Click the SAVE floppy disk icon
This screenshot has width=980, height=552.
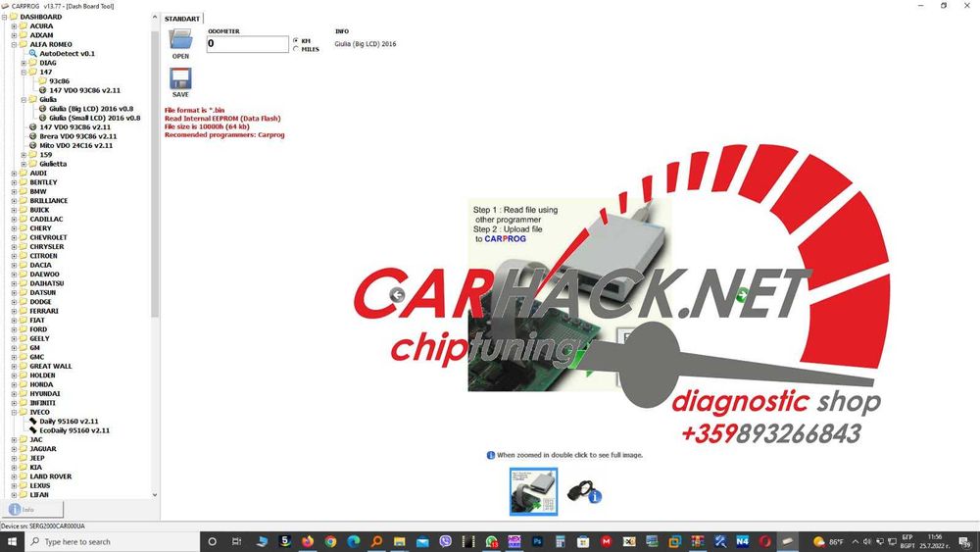[180, 78]
